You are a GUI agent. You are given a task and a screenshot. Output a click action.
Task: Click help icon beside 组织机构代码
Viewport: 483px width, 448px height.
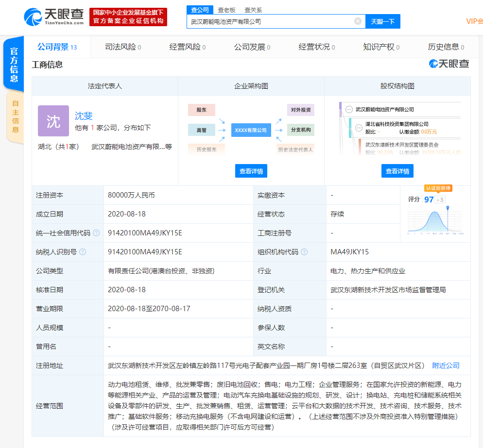point(304,252)
